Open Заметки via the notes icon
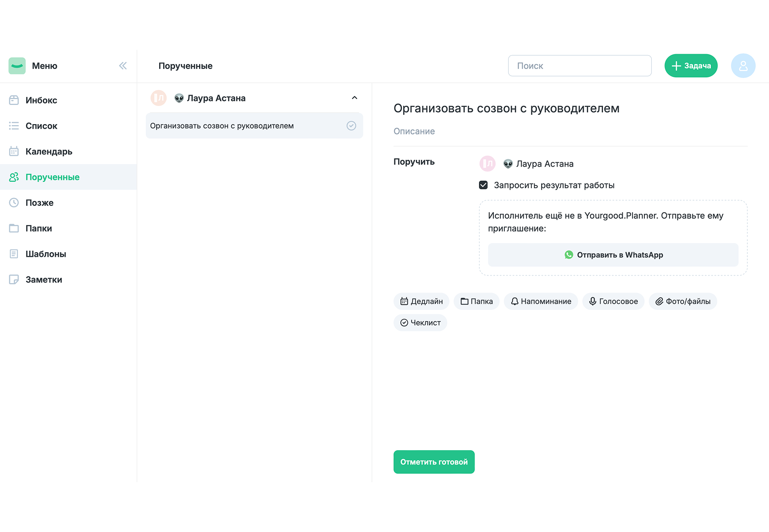This screenshot has height=532, width=769. 14,279
